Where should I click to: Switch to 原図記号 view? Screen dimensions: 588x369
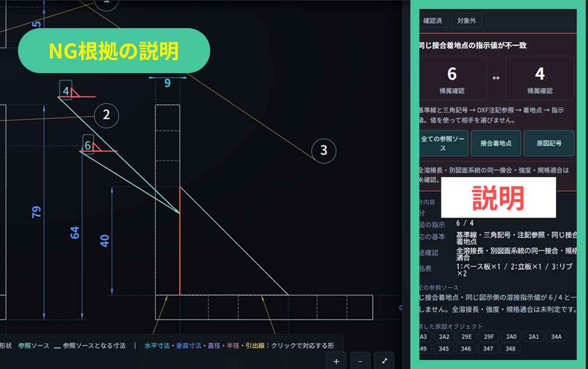pyautogui.click(x=549, y=143)
